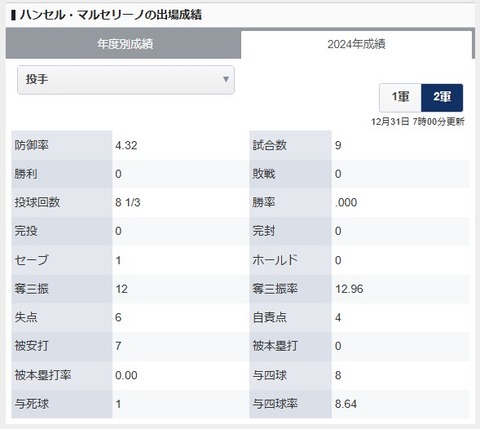Click the 与四球率 value 8.64

346,404
